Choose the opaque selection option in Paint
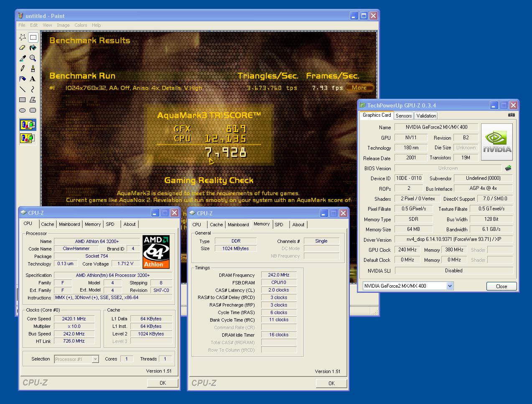 (x=28, y=125)
